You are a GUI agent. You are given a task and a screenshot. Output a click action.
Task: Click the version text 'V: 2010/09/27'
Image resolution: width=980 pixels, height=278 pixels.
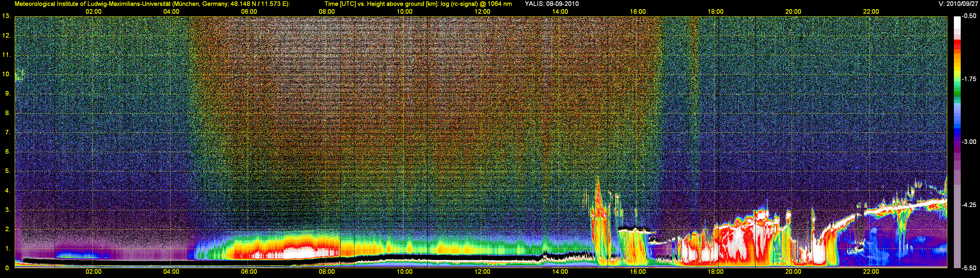[958, 4]
